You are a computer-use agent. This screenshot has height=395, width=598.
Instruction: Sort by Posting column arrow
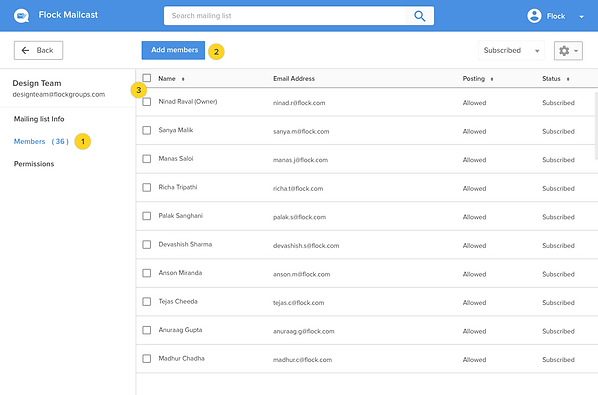coord(492,79)
